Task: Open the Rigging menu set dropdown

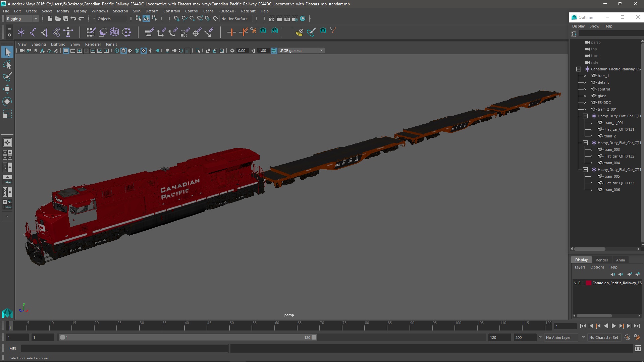Action: 22,19
